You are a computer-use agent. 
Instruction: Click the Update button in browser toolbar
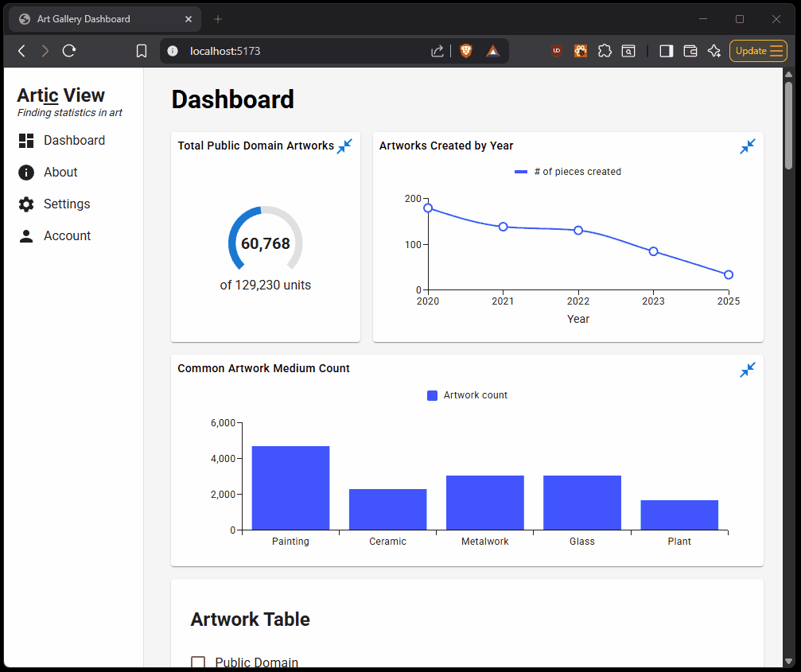pos(757,51)
